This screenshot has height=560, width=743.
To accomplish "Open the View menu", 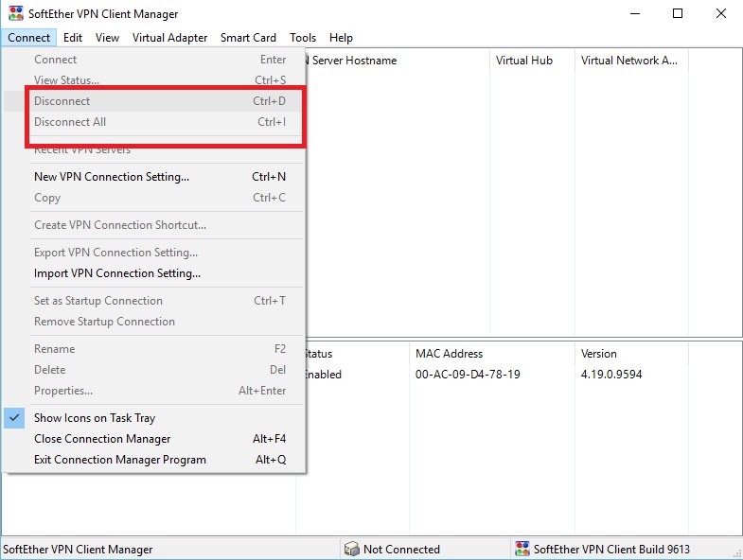I will [x=107, y=38].
